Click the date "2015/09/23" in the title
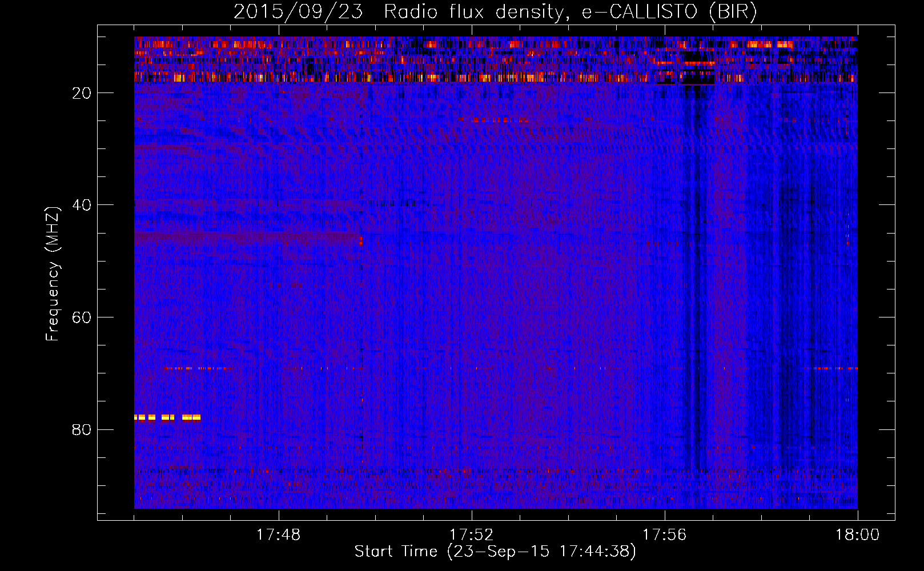Image resolution: width=924 pixels, height=571 pixels. 298,12
